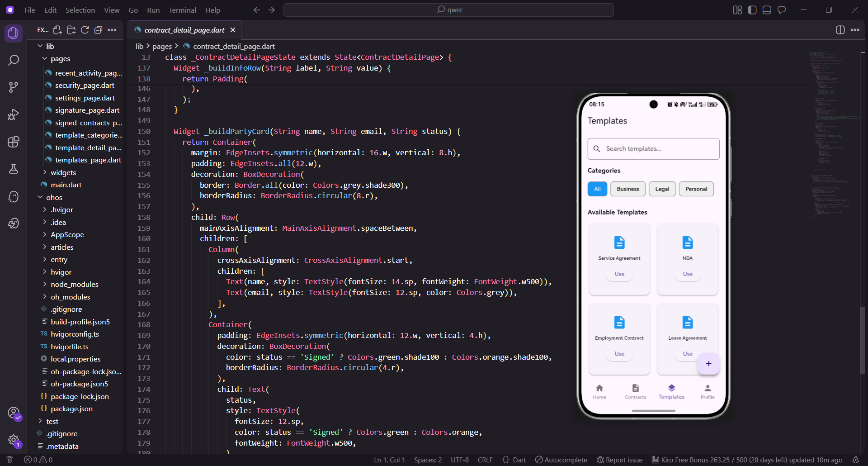Open Source Control view

(14, 87)
